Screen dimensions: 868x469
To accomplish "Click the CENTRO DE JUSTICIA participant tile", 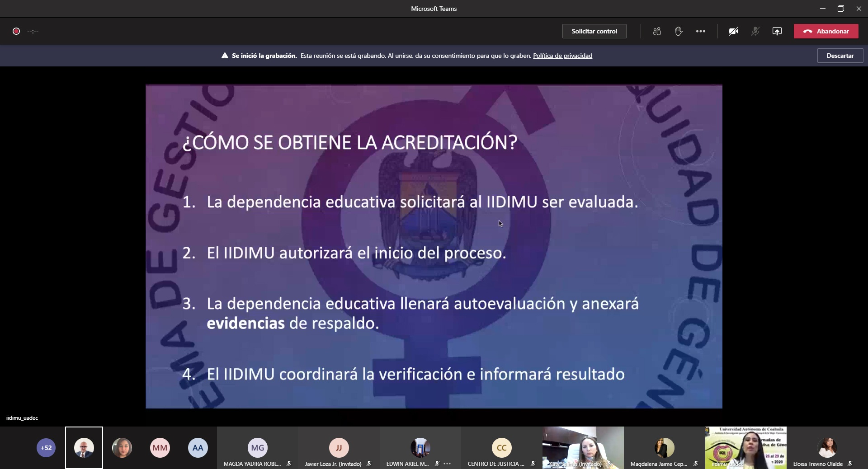I will 501,448.
